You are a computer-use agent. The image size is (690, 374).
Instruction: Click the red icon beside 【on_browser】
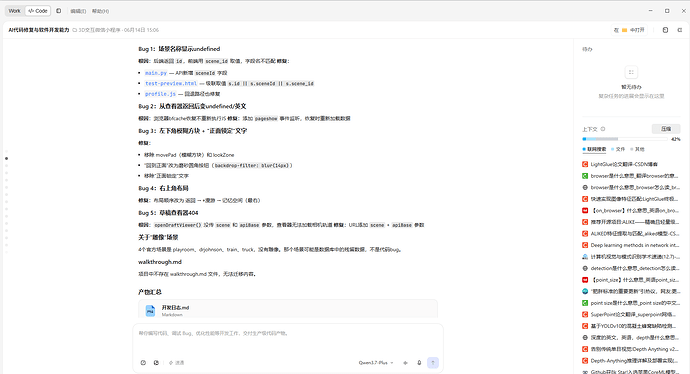tap(585, 210)
